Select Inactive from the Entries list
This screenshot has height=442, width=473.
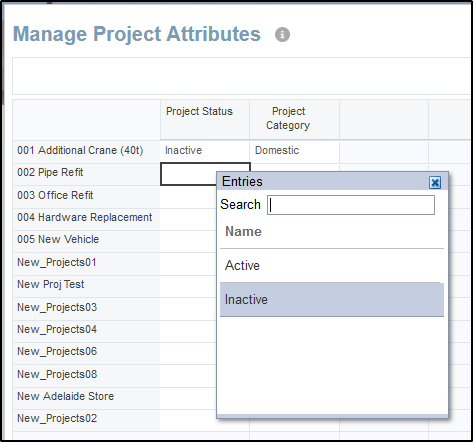[332, 300]
